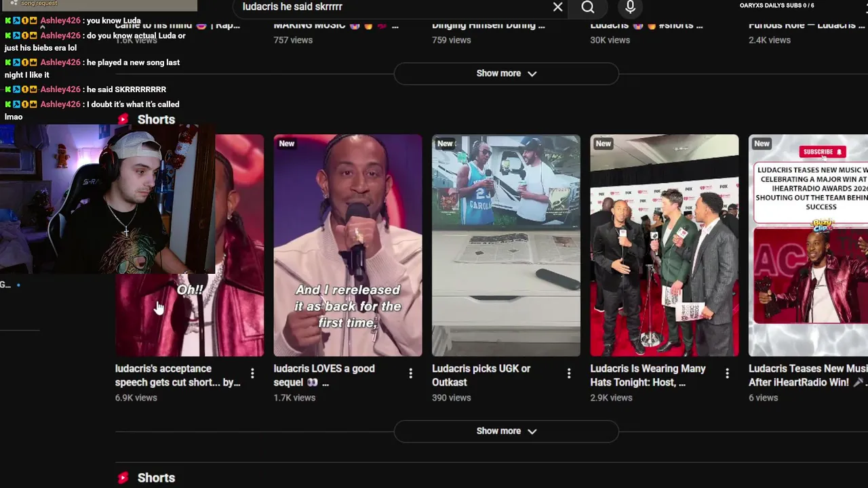Viewport: 868px width, 488px height.
Task: Open options for UGK or Outkast short
Action: pyautogui.click(x=569, y=373)
